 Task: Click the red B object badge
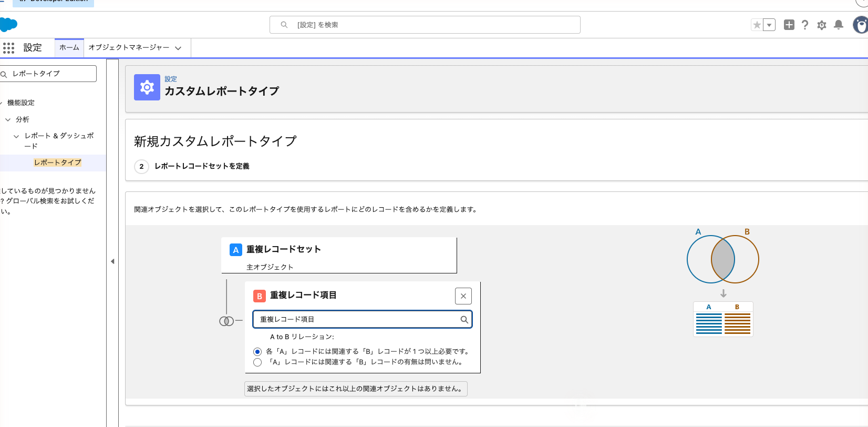pos(259,296)
